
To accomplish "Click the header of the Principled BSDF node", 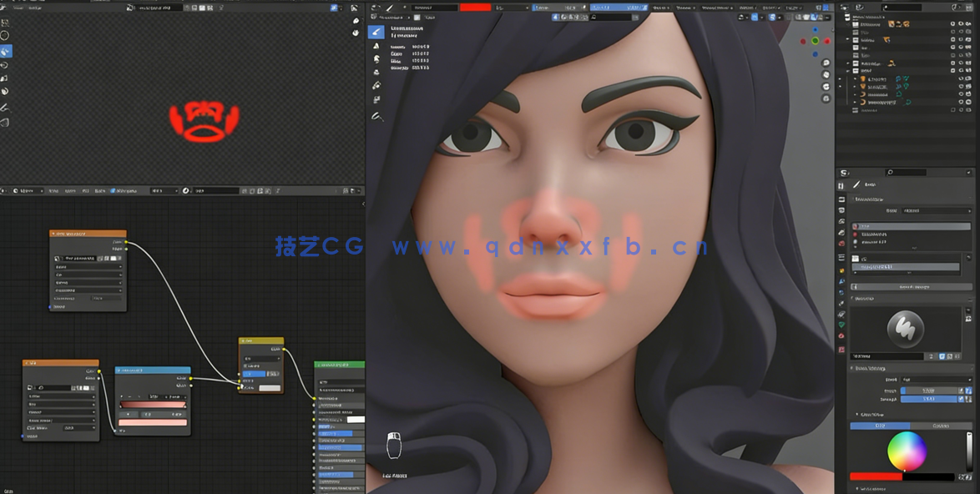I will tap(88, 234).
